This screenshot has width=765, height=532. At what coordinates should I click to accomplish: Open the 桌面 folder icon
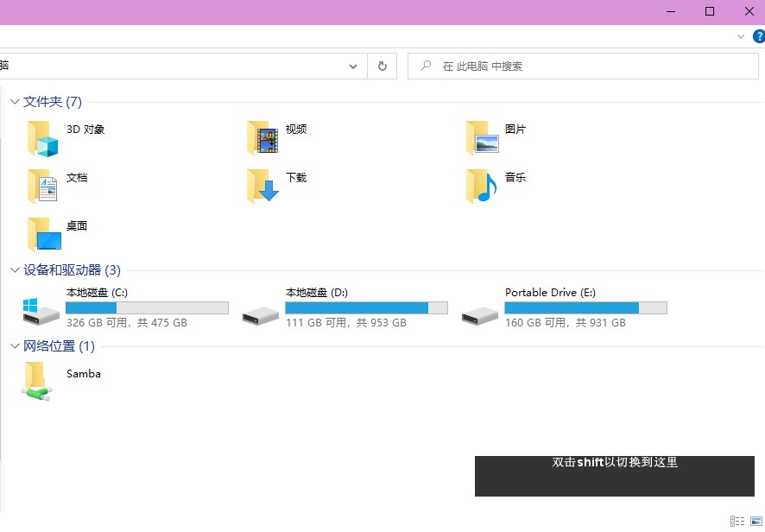pos(44,234)
